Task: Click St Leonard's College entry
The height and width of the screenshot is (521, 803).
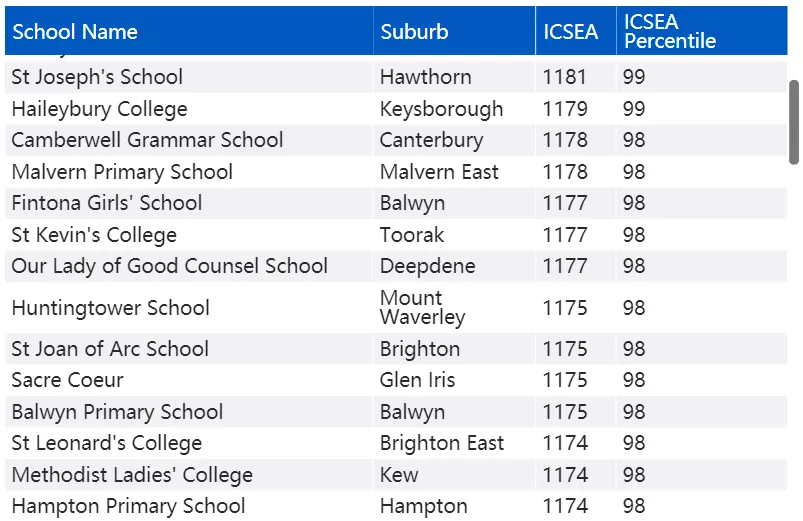Action: 107,443
